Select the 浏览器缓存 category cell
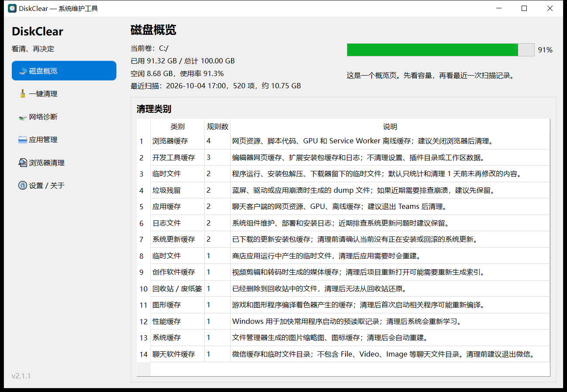The height and width of the screenshot is (392, 567). click(x=177, y=141)
